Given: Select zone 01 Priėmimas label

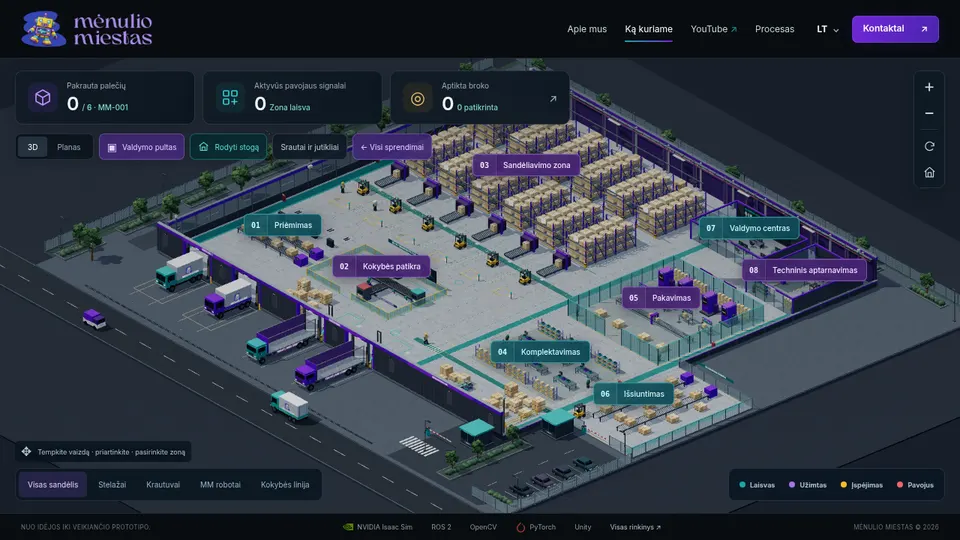Looking at the screenshot, I should [282, 225].
